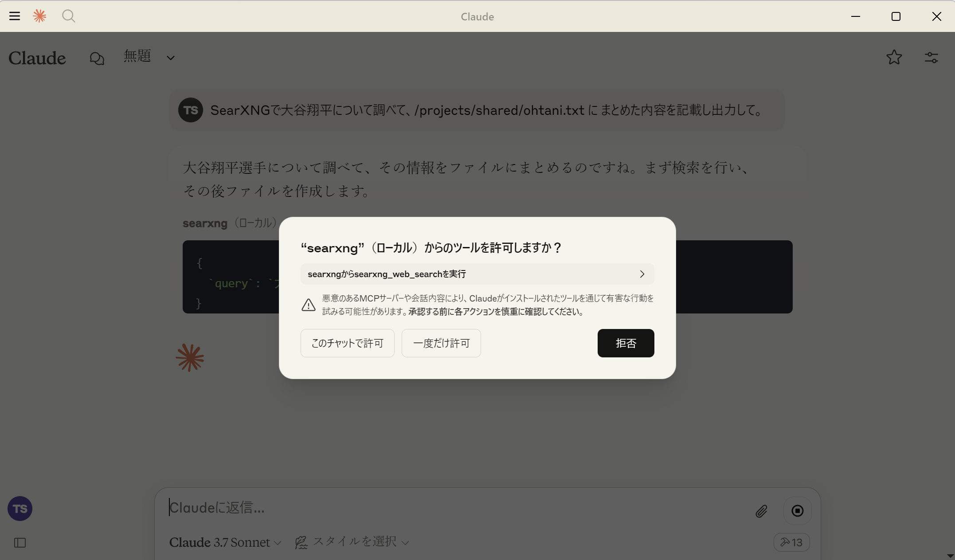This screenshot has height=560, width=955.
Task: Open search with magnifier icon
Action: 68,16
